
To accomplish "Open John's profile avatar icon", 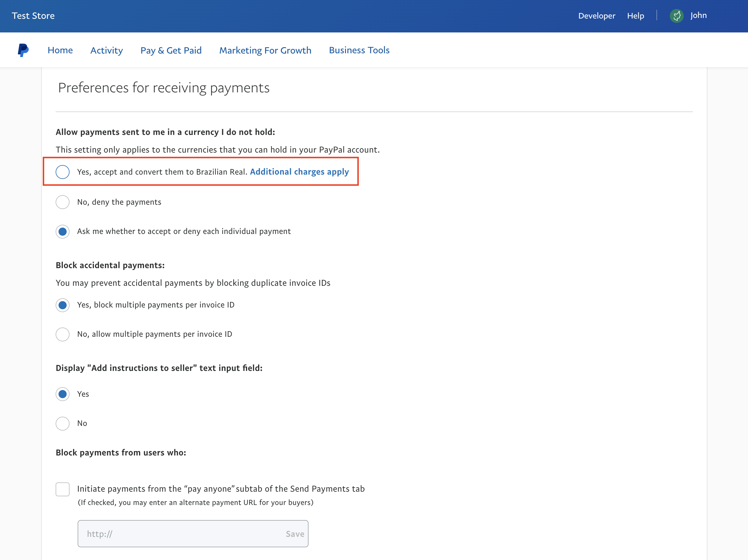I will point(676,16).
